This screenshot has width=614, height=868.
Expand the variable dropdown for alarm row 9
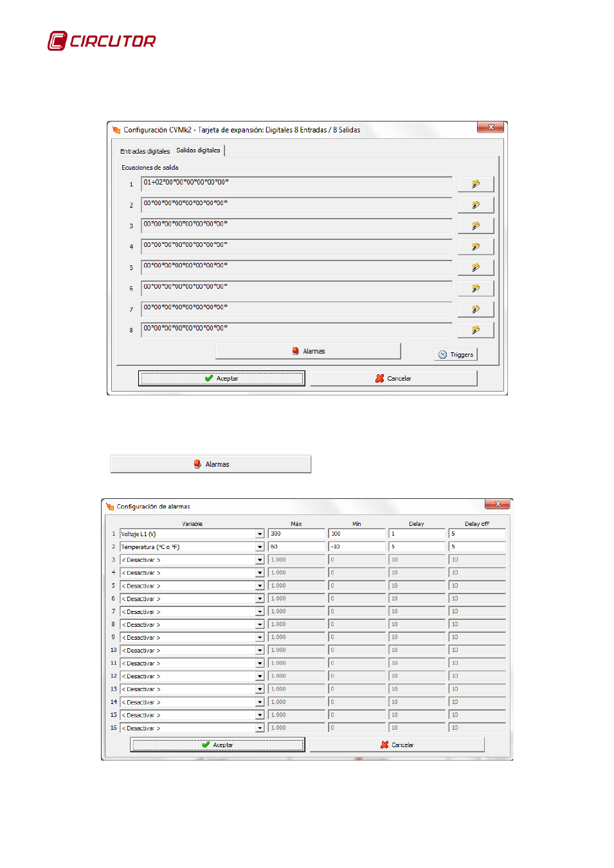(x=260, y=637)
